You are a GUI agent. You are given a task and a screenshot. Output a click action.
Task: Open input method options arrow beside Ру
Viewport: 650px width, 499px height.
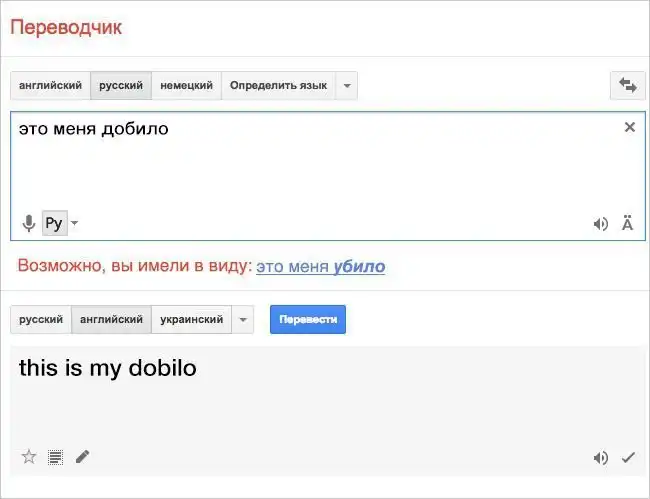pos(75,223)
